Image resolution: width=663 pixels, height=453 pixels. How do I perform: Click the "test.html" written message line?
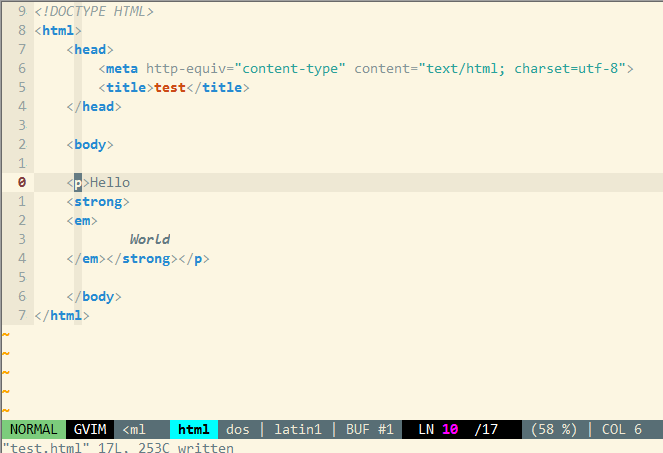click(x=118, y=447)
